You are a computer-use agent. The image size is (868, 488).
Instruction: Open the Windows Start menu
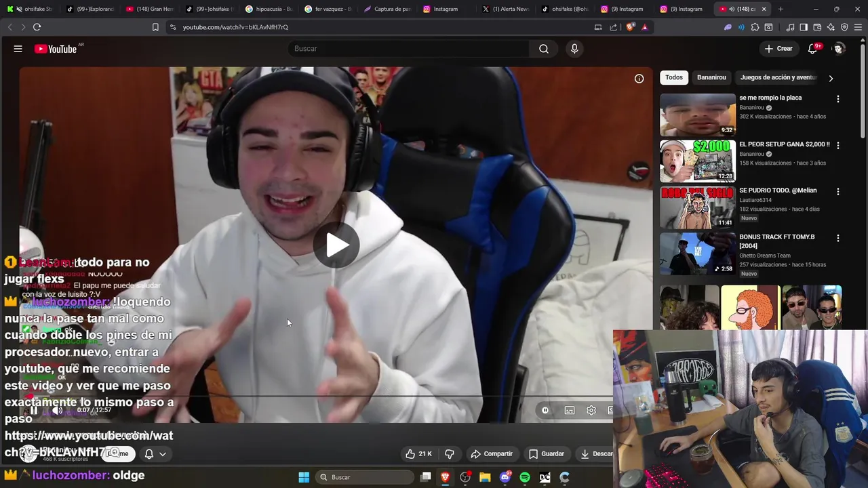click(x=304, y=477)
